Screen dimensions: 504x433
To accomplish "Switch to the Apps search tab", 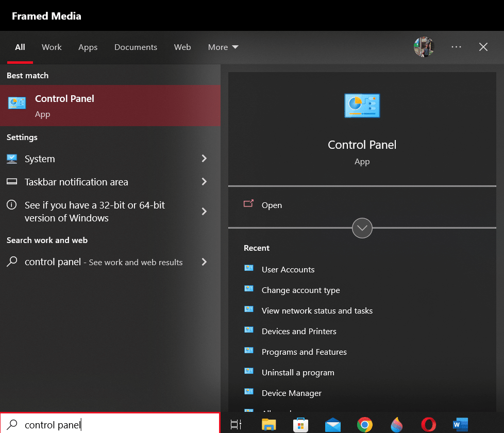I will point(88,47).
